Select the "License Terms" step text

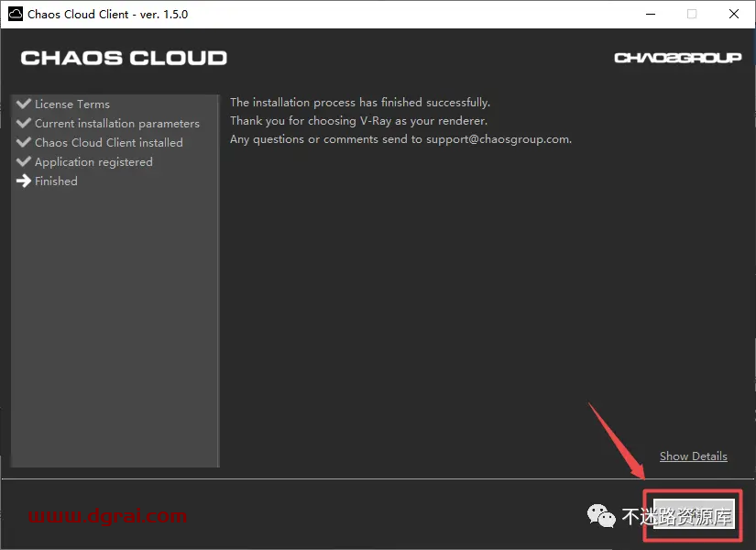(x=72, y=104)
